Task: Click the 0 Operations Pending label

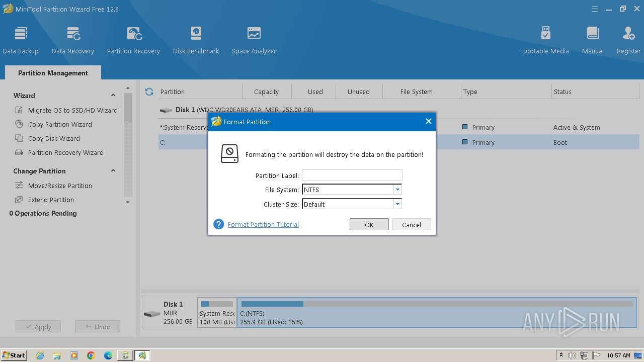Action: point(43,213)
